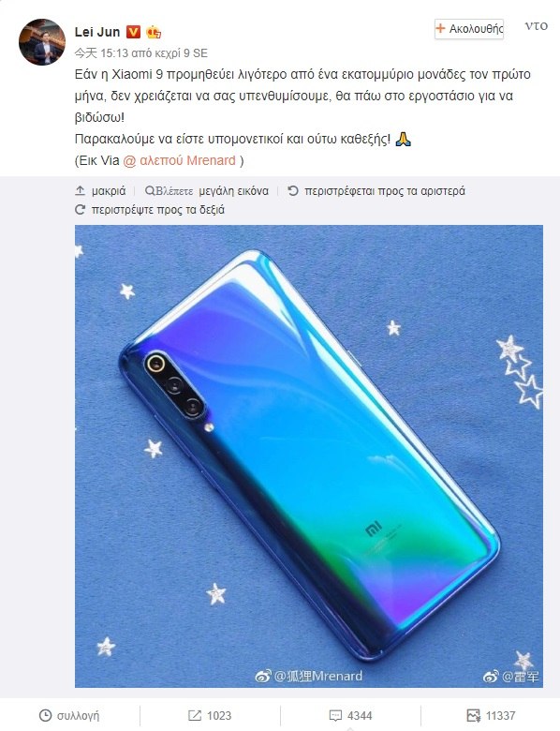Click the ντο text at top right
560x731 pixels.
pyautogui.click(x=537, y=26)
